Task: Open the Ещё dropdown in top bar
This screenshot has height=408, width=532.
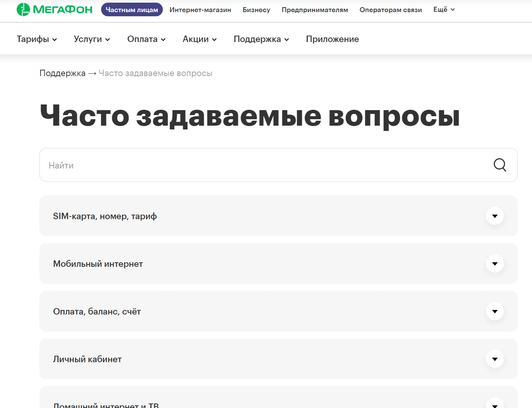Action: tap(444, 9)
